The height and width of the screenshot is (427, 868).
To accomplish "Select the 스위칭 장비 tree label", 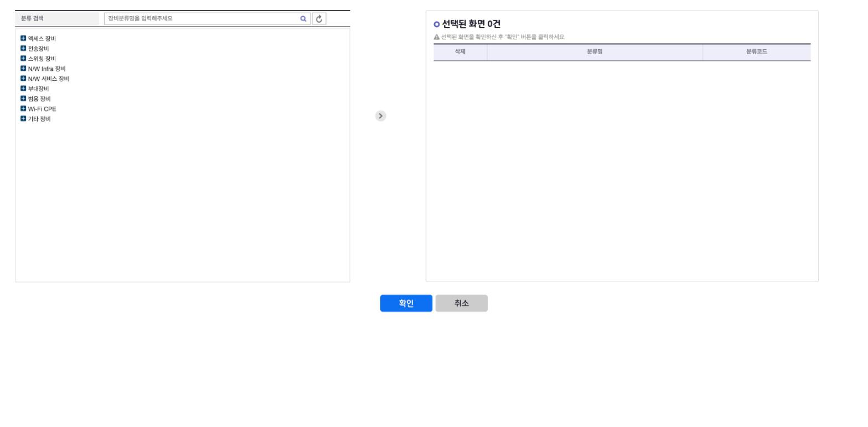I will click(x=42, y=59).
